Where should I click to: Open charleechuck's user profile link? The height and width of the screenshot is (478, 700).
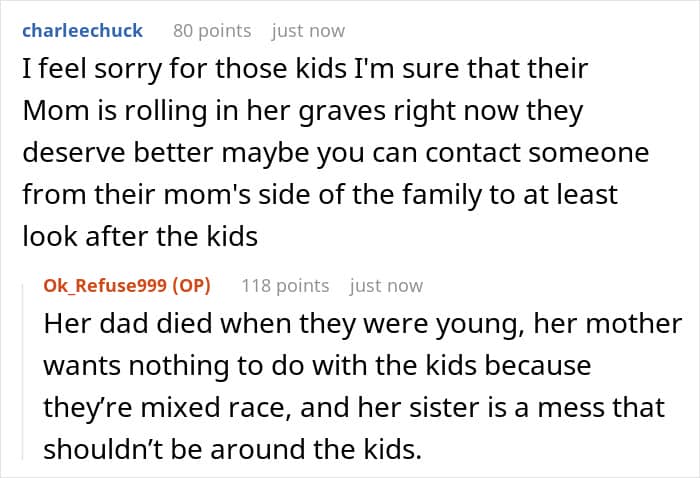[82, 30]
